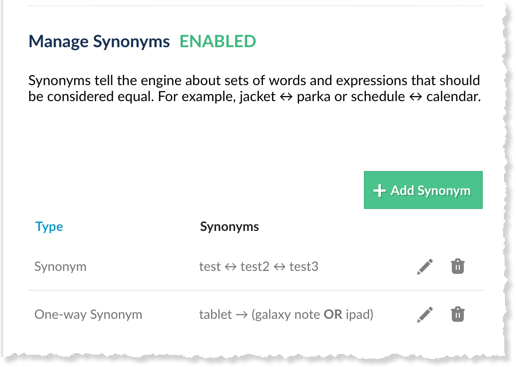Select the test ↔ test2 ↔ test3 entry
516x367 pixels.
(x=259, y=267)
